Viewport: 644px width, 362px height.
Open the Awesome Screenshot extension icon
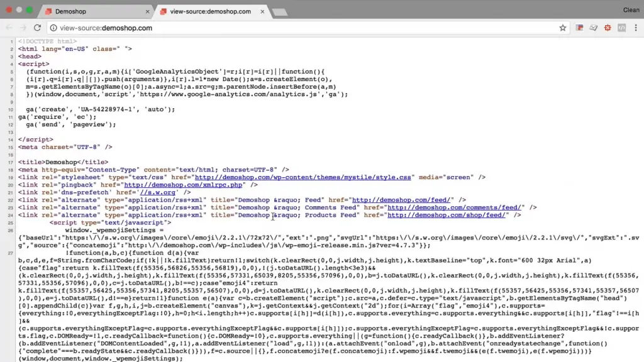593,28
